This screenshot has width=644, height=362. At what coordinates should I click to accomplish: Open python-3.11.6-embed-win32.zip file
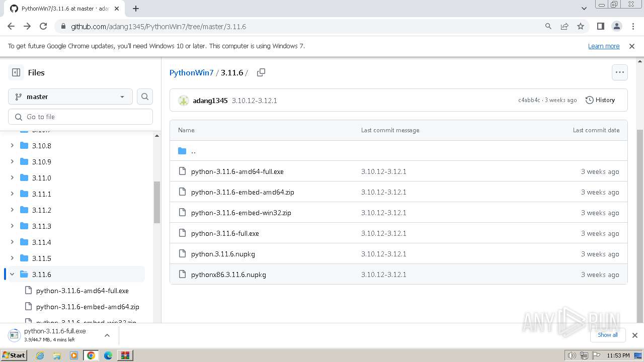click(241, 213)
